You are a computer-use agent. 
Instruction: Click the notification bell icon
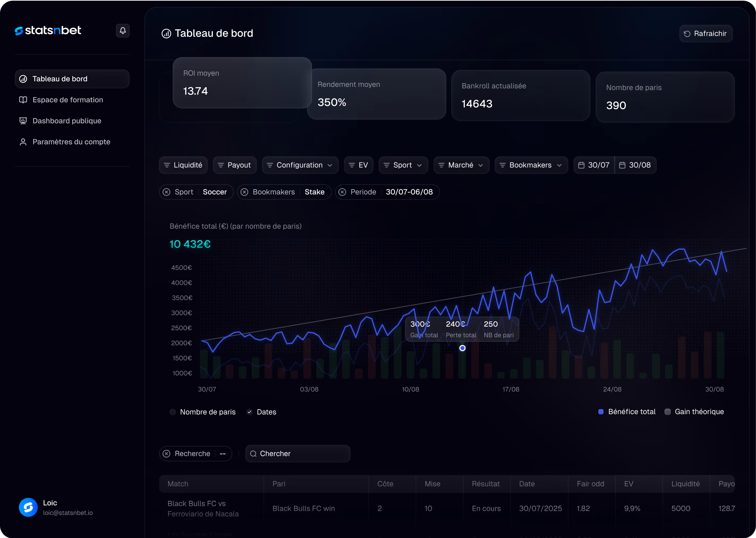point(122,31)
